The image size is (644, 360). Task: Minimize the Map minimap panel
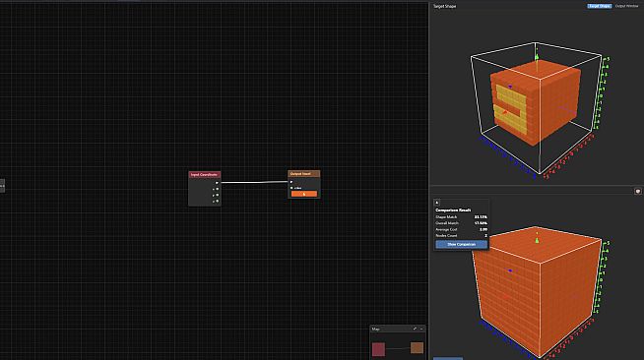click(421, 329)
